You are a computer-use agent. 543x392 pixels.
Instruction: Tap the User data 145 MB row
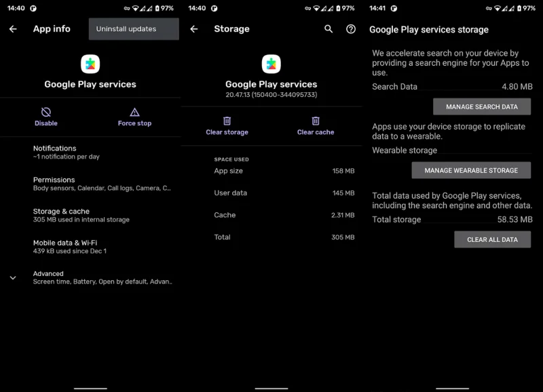tap(284, 193)
